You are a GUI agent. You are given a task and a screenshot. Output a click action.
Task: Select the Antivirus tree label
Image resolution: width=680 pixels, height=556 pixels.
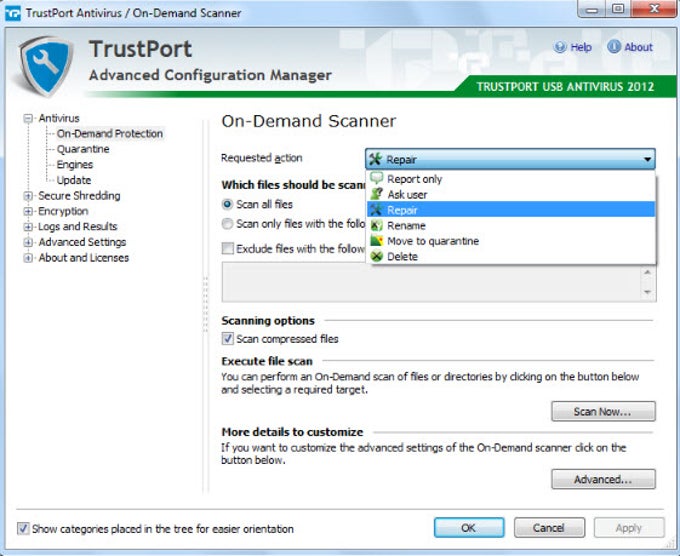[x=59, y=118]
